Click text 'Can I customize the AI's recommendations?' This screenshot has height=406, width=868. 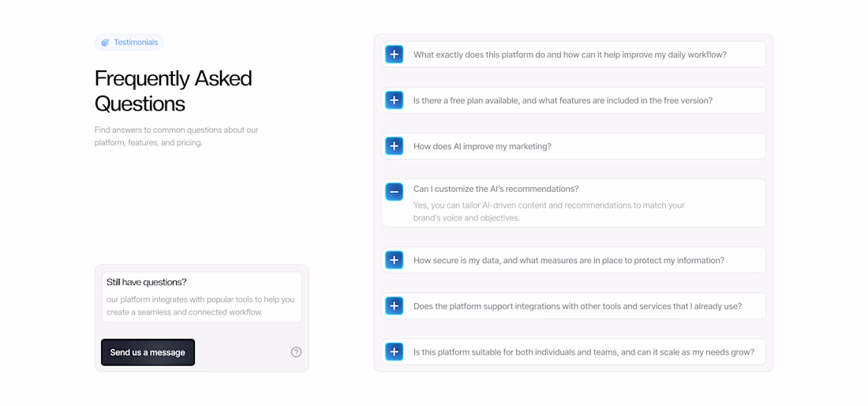pos(496,189)
